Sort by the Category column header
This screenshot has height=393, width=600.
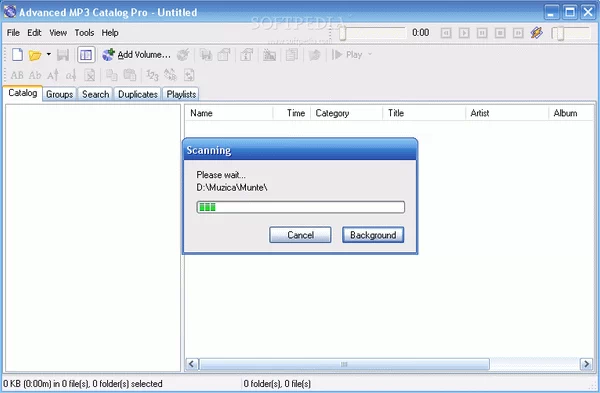(346, 113)
